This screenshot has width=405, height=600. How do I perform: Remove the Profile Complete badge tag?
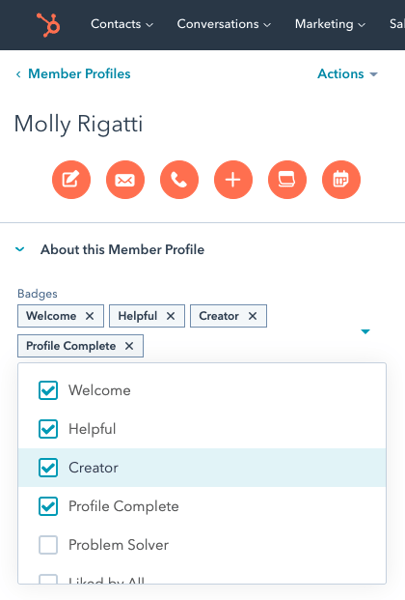click(129, 346)
